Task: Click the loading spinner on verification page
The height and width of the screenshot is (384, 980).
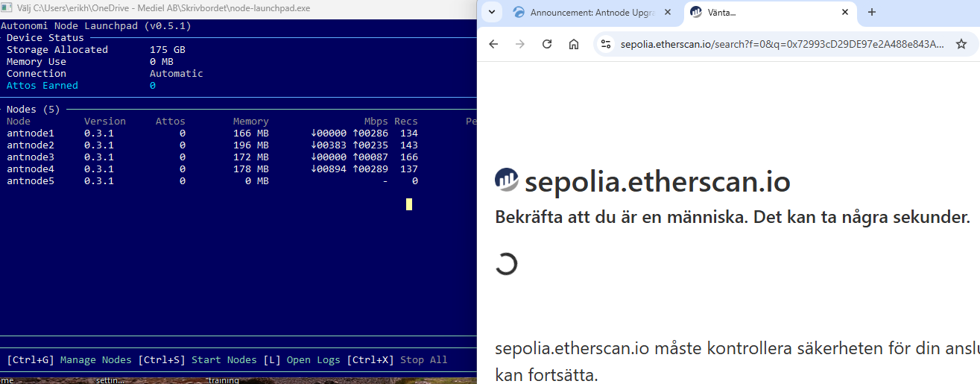Action: click(x=506, y=263)
